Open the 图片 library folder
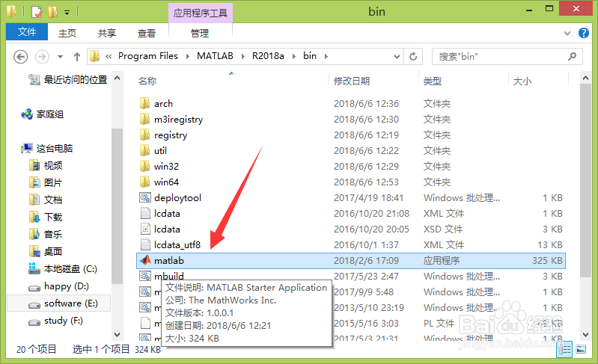598x364 pixels. tap(46, 183)
